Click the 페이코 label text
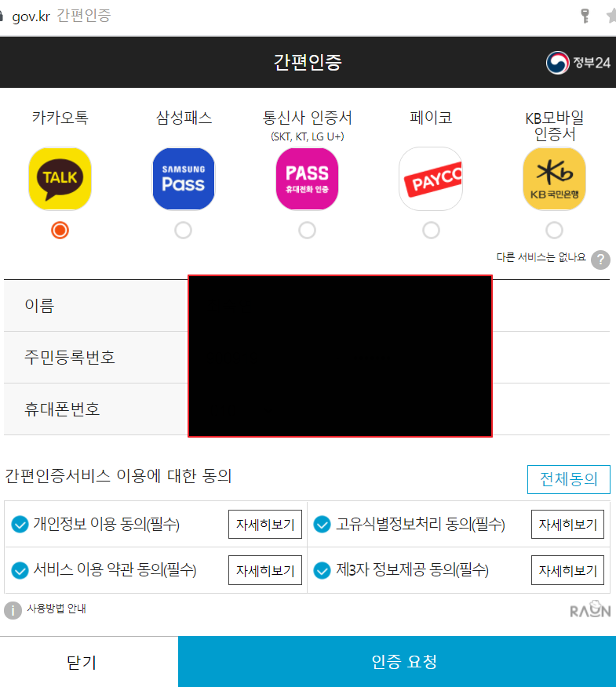The image size is (616, 687). [431, 118]
